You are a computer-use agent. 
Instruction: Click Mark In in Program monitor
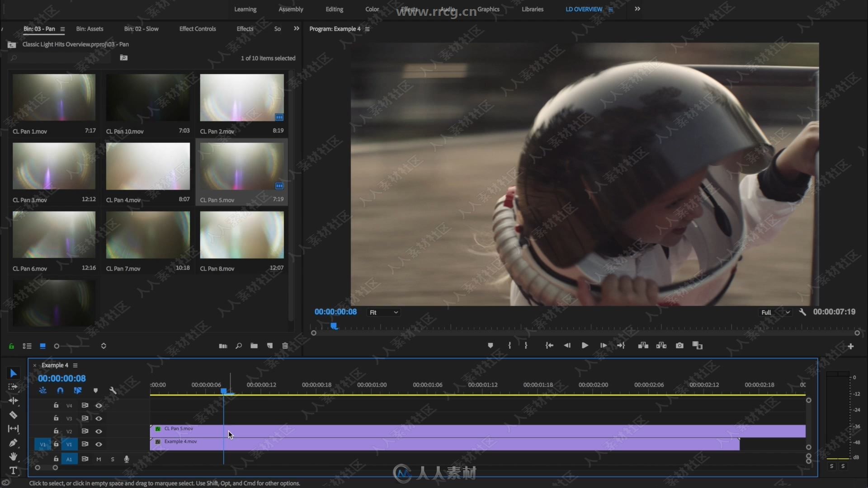(x=509, y=346)
